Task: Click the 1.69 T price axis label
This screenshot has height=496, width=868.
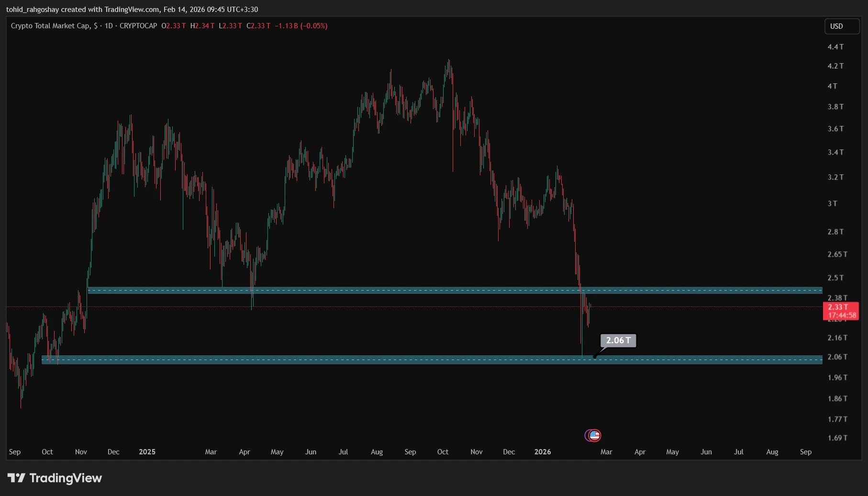Action: click(x=837, y=438)
